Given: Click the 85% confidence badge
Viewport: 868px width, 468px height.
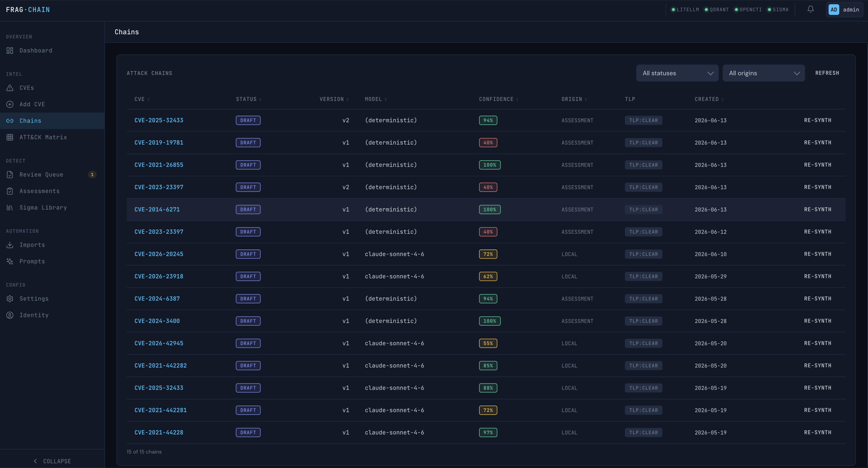Looking at the screenshot, I should click(488, 366).
